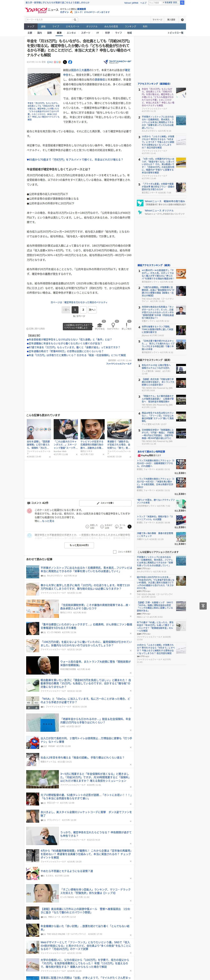Click the search magnifier icon beside keyword field
The height and width of the screenshot is (980, 210).
tap(75, 20)
